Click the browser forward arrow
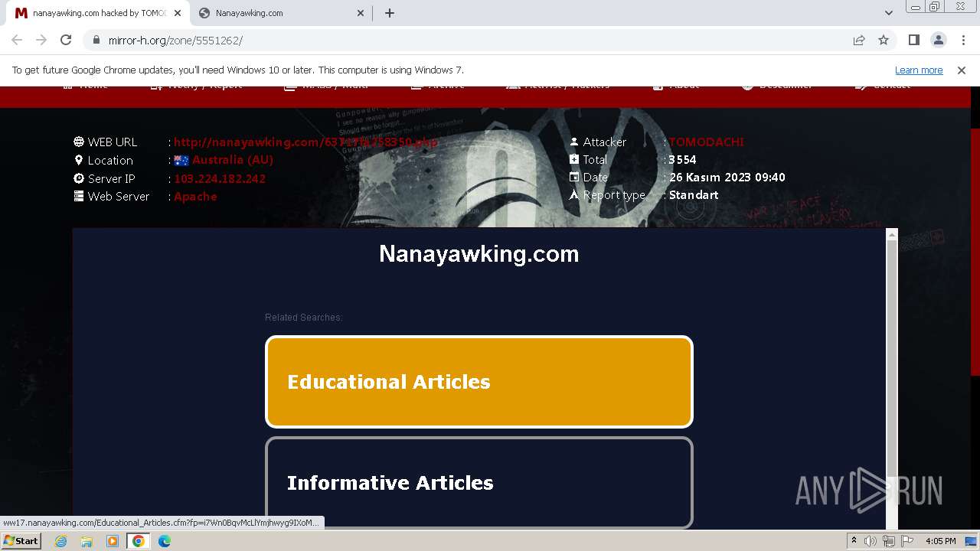Viewport: 980px width, 551px height. pyautogui.click(x=41, y=40)
